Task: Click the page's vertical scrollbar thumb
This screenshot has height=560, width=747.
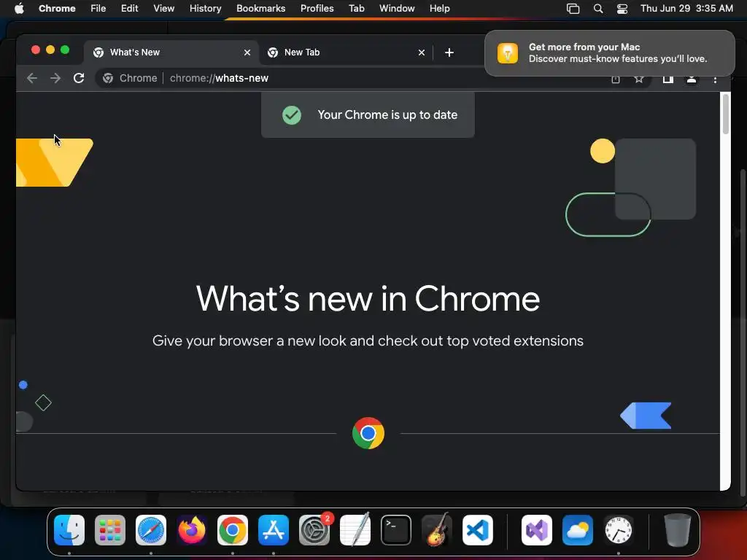Action: point(726,114)
